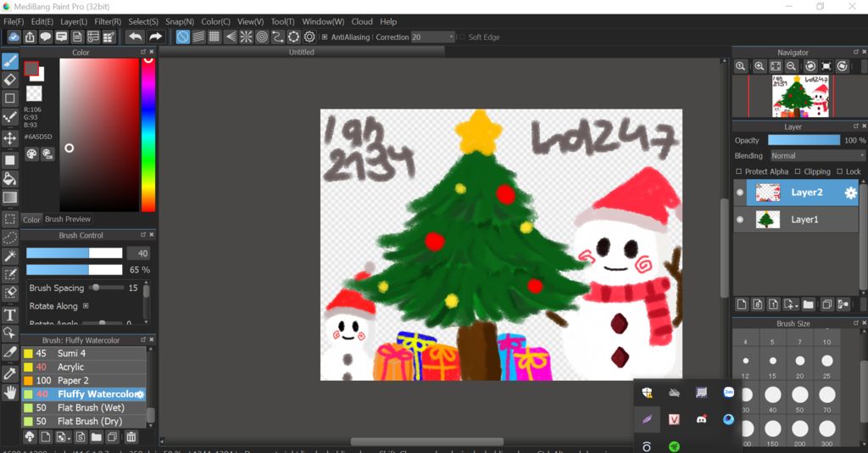Image resolution: width=868 pixels, height=453 pixels.
Task: Select the Lasso tool
Action: 10,238
